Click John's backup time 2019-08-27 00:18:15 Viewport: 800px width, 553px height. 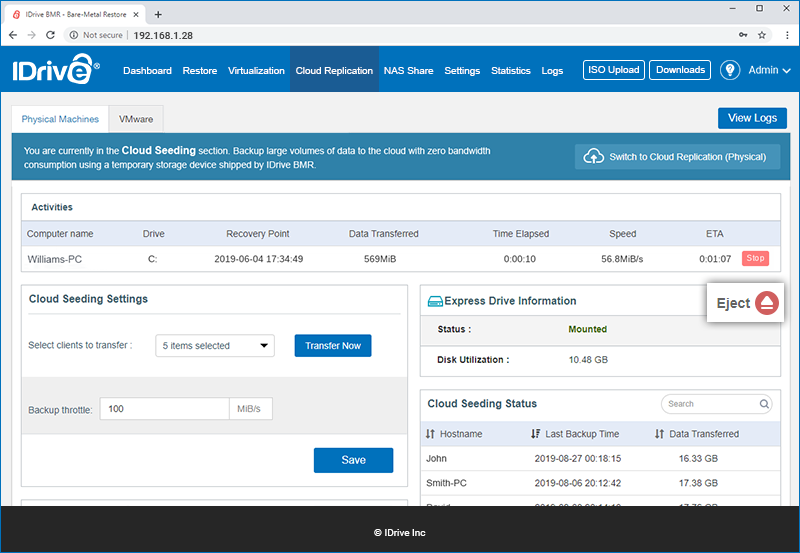pyautogui.click(x=578, y=459)
